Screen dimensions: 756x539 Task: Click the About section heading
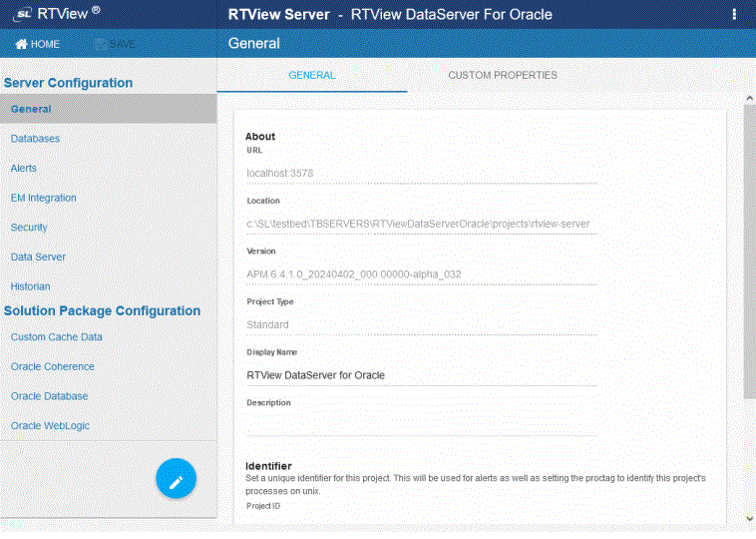pos(260,137)
